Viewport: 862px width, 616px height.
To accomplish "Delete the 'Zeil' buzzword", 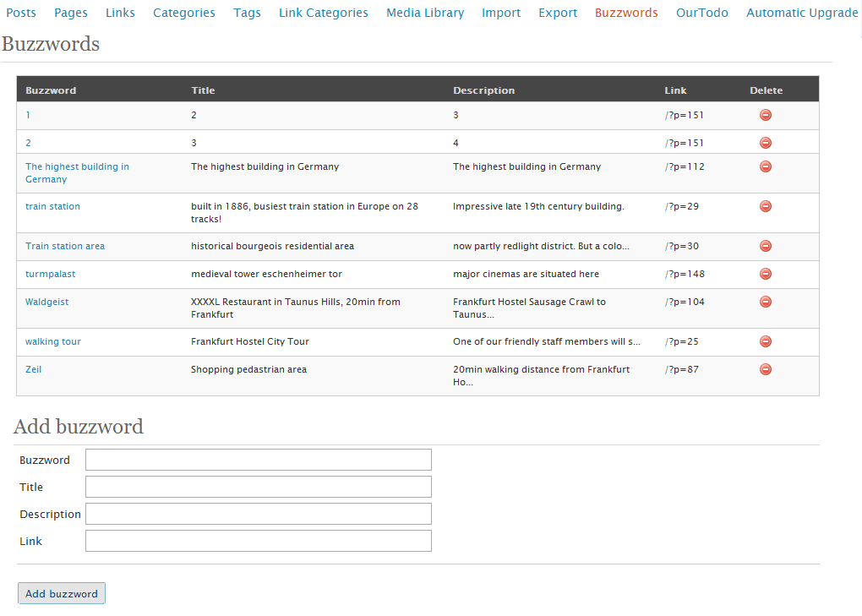I will click(x=766, y=369).
